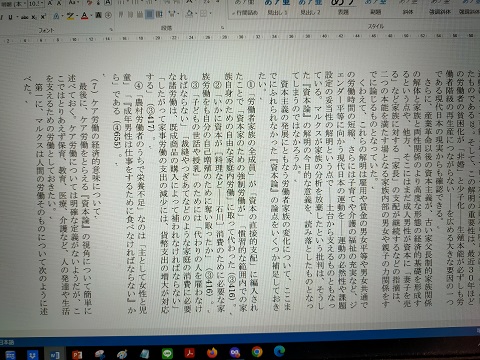This screenshot has height=360, width=480.
Task: Click the character shading icon
Action: (98, 15)
